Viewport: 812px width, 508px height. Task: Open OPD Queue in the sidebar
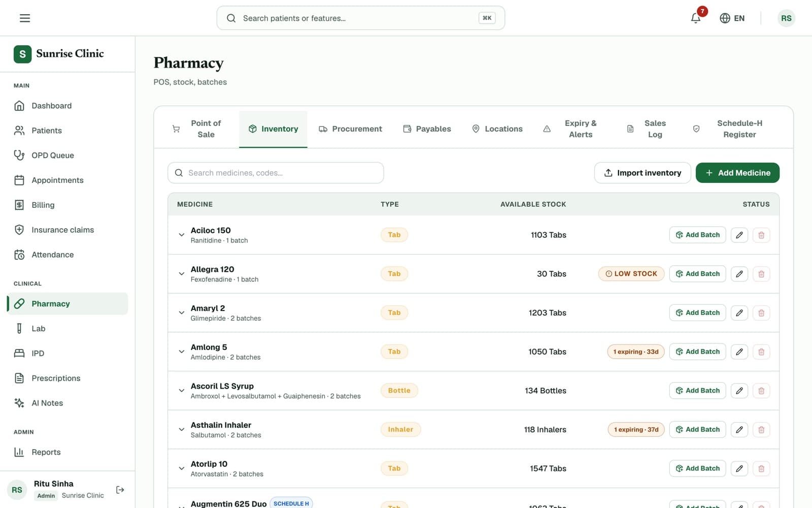coord(67,155)
